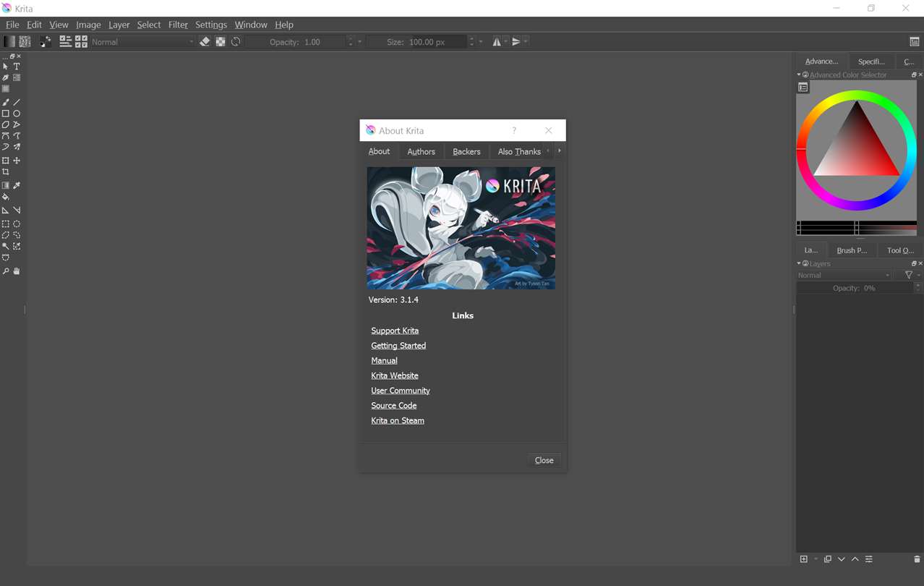Select the Text tool in toolbox

[17, 67]
